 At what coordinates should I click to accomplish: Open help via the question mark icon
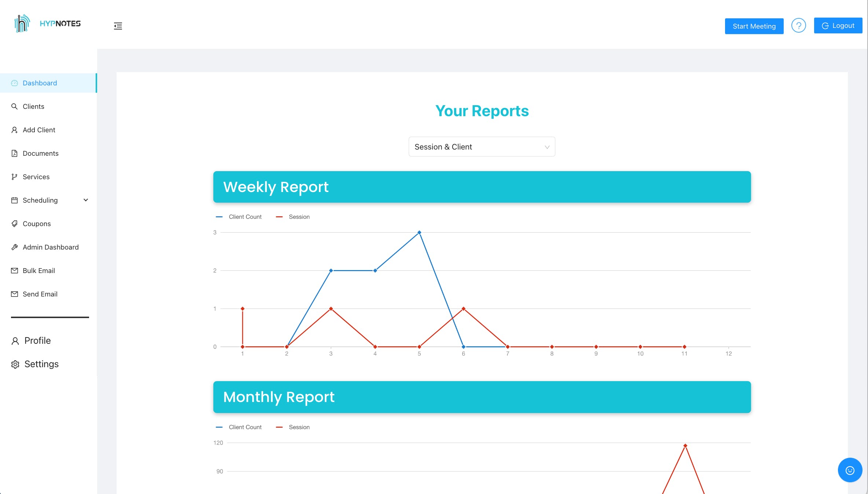click(798, 26)
